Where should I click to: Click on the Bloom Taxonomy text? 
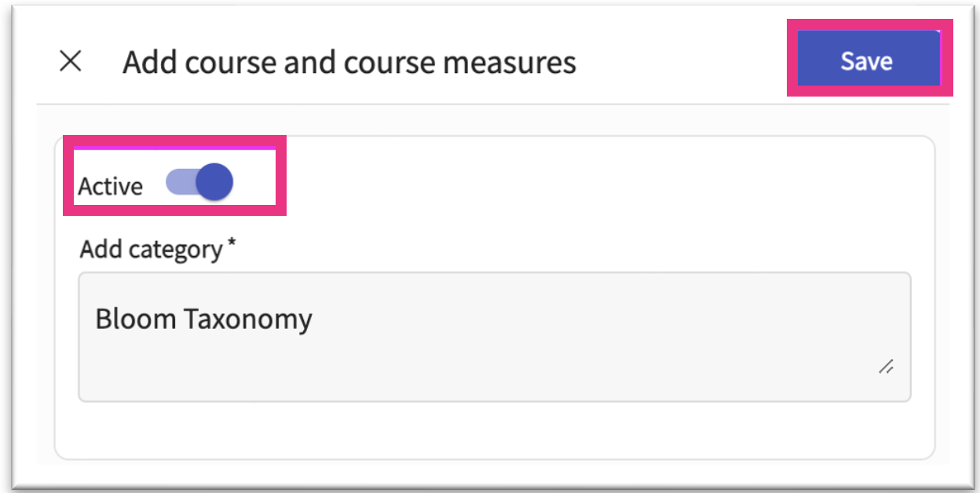(203, 319)
